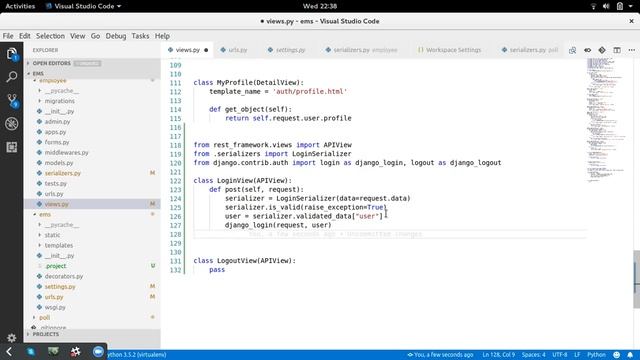Click Python 3.5.2 interpreter in status bar
Viewport: 640px width, 360px height.
pyautogui.click(x=136, y=355)
